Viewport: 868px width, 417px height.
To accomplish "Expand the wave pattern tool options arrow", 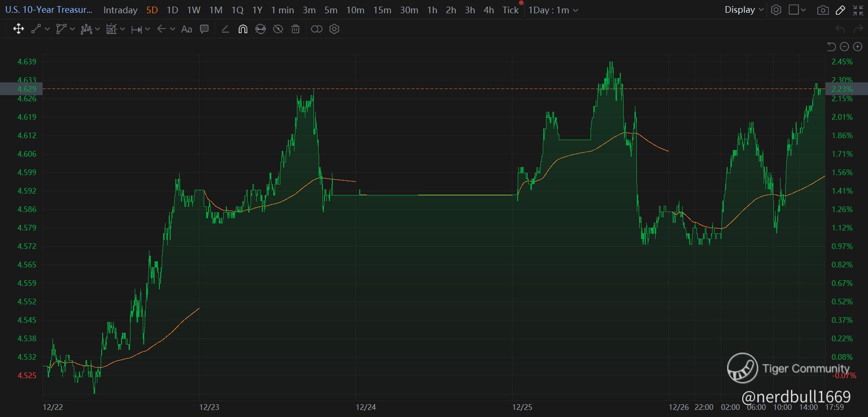I will click(x=97, y=29).
